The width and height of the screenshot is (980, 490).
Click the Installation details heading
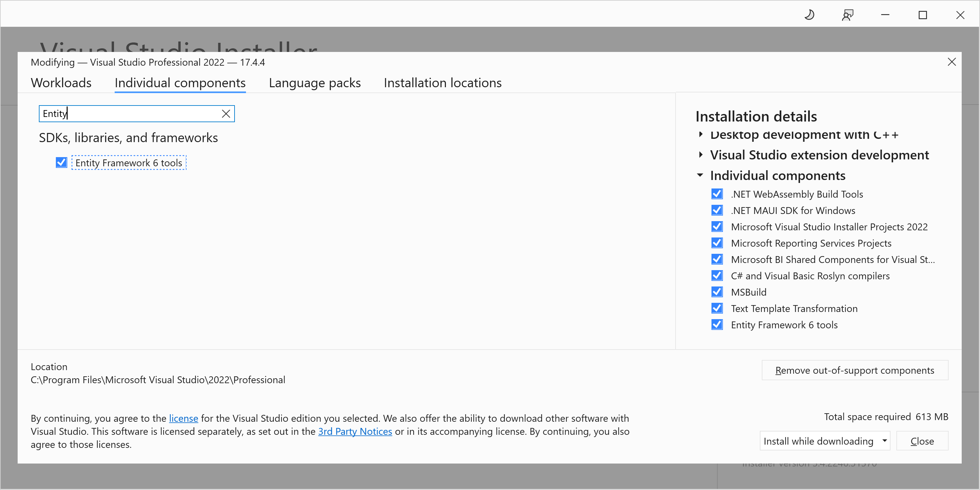tap(756, 116)
